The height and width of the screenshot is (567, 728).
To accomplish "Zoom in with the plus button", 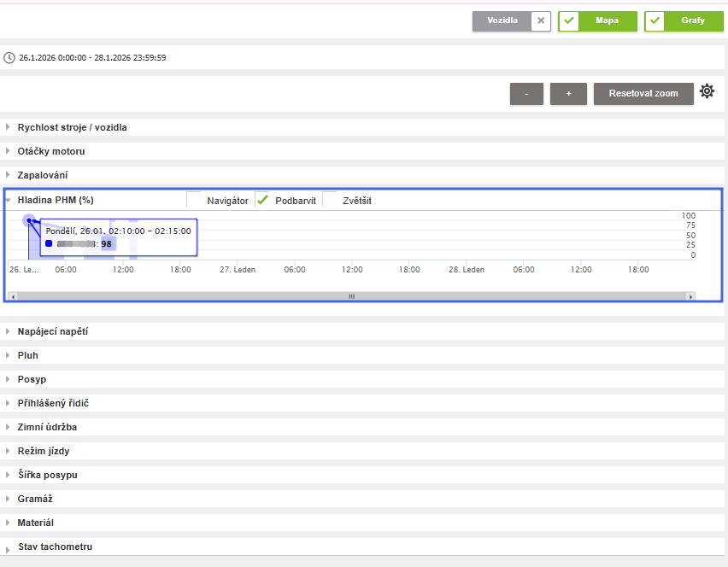I will (x=568, y=94).
